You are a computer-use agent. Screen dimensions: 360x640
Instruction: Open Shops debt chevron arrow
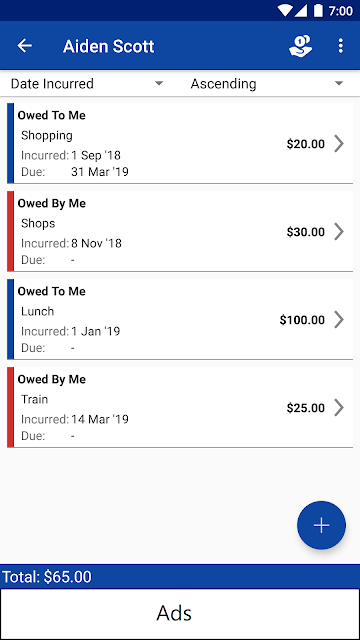tap(339, 232)
